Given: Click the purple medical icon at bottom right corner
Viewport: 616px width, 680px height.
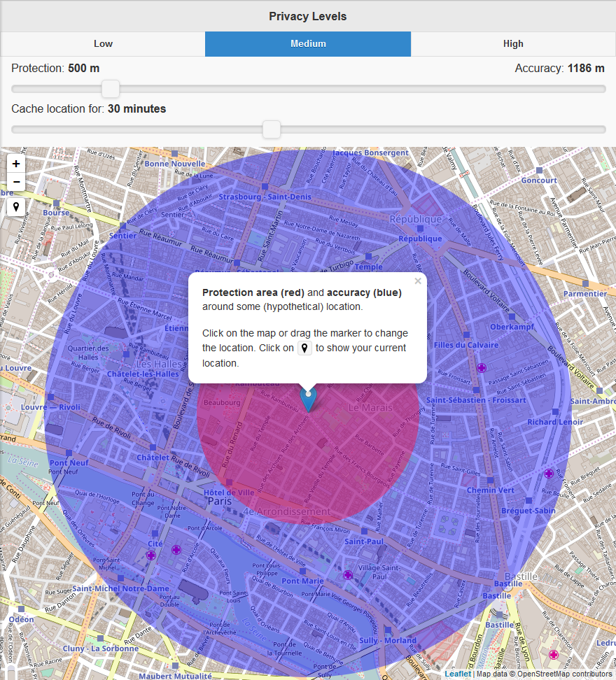Looking at the screenshot, I should click(554, 655).
